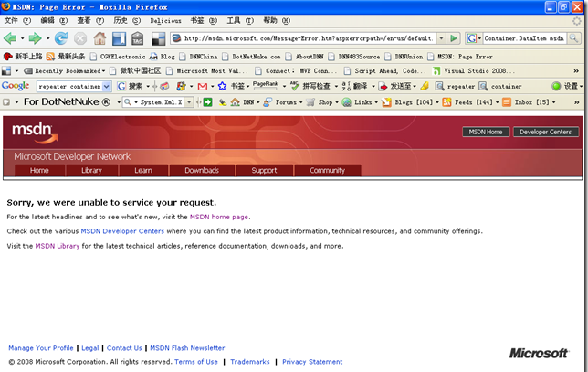Viewport: 588px width, 372px height.
Task: Click the yellow highlighter icon in Google toolbar
Action: tap(425, 86)
